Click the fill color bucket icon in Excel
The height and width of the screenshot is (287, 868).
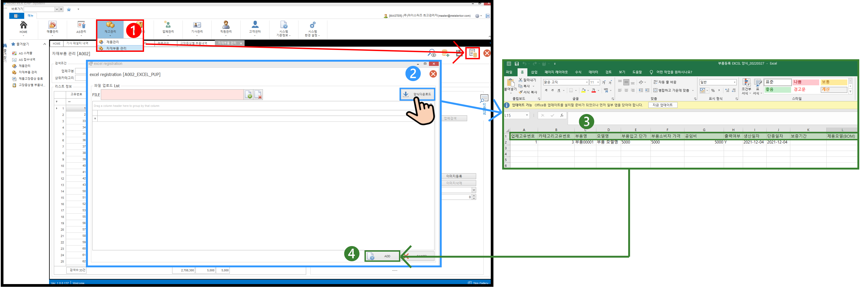pyautogui.click(x=583, y=91)
